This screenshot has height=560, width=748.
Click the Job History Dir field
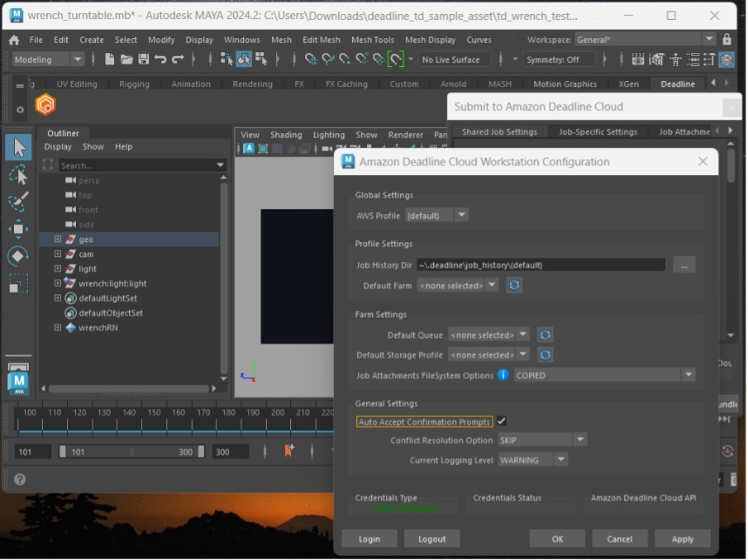(541, 265)
